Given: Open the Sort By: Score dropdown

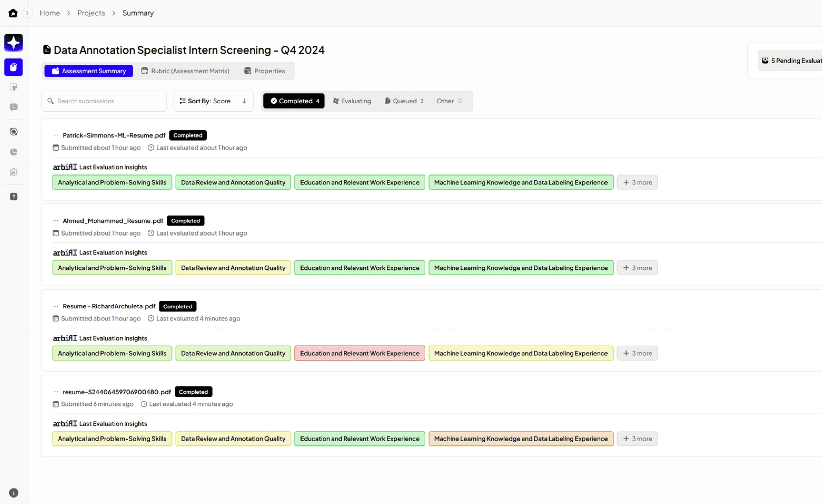Looking at the screenshot, I should tap(213, 101).
